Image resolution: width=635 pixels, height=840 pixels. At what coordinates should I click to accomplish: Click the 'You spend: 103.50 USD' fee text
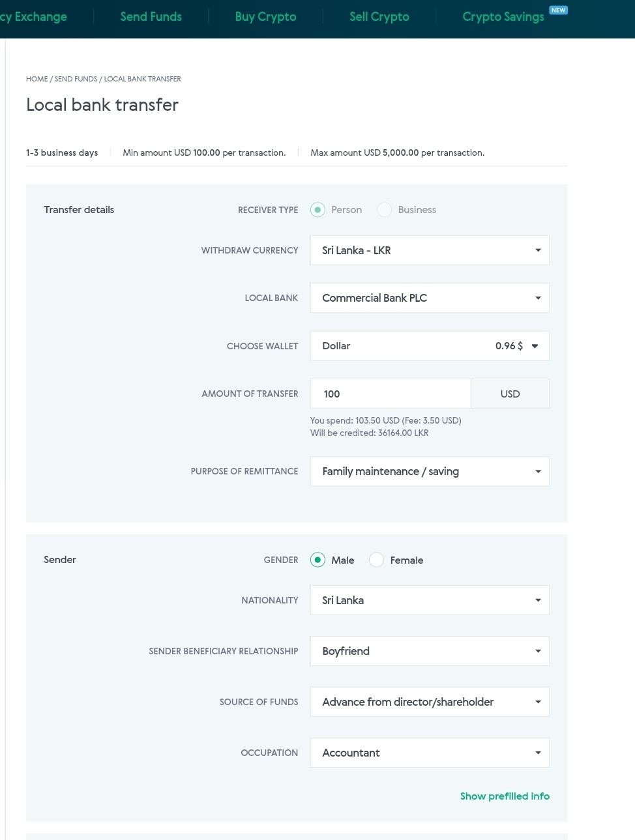pyautogui.click(x=386, y=420)
